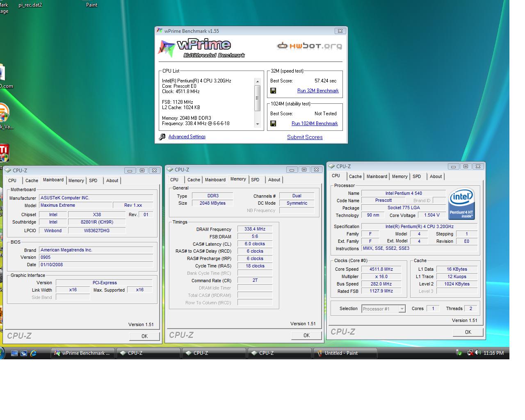
Task: Click Run 1024M Benchmark link
Action: click(x=315, y=123)
